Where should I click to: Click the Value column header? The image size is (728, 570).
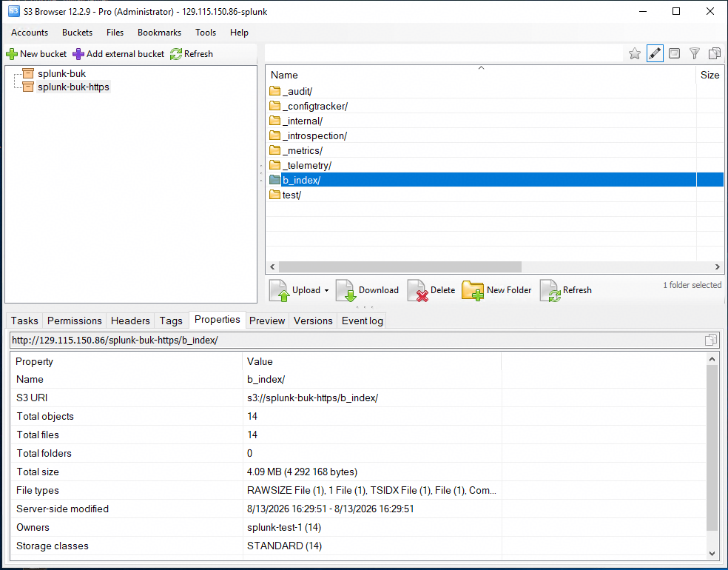click(x=371, y=361)
